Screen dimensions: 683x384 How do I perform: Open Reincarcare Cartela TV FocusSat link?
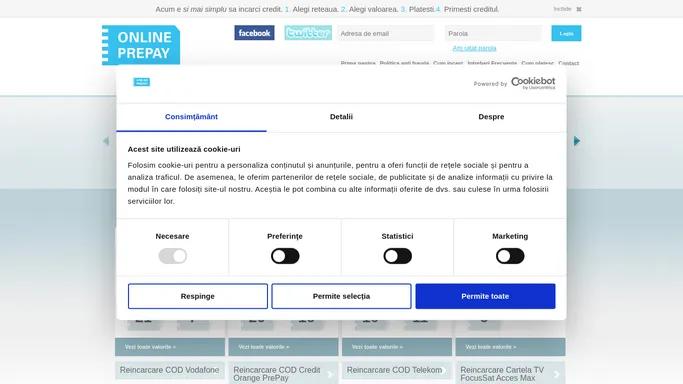click(510, 374)
